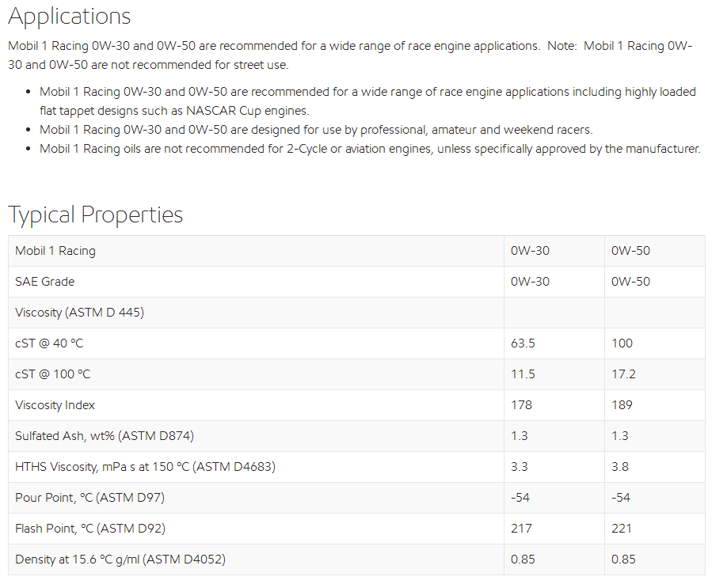Click the 0W-30 value in SAE Grade row
This screenshot has width=712, height=588.
pos(530,282)
